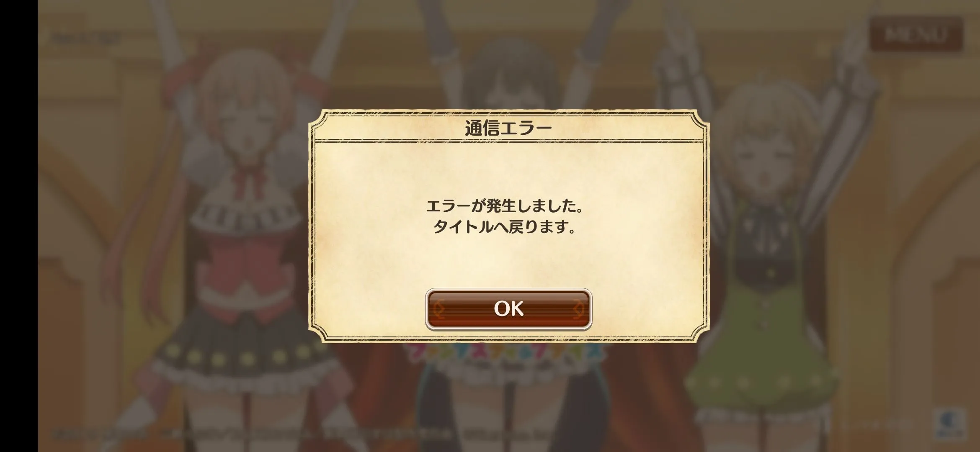This screenshot has height=452, width=980.
Task: Click the left orange ornament on the OK button
Action: coord(438,310)
